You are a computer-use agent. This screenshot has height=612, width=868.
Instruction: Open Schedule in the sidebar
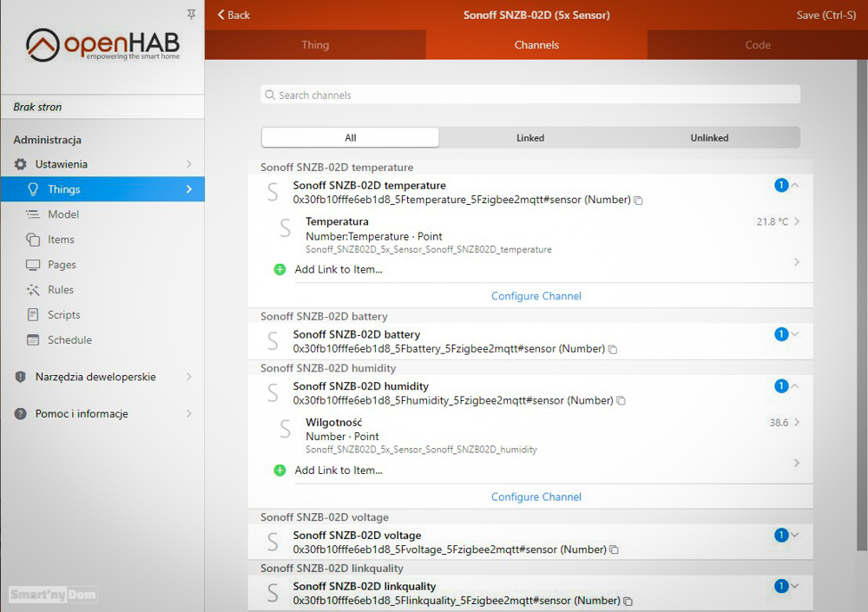[103, 340]
